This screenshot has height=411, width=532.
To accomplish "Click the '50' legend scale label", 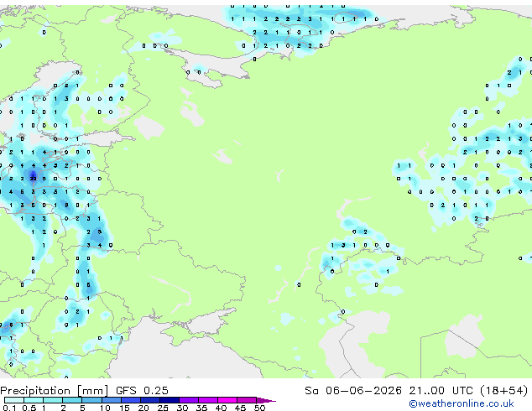I will [x=259, y=408].
